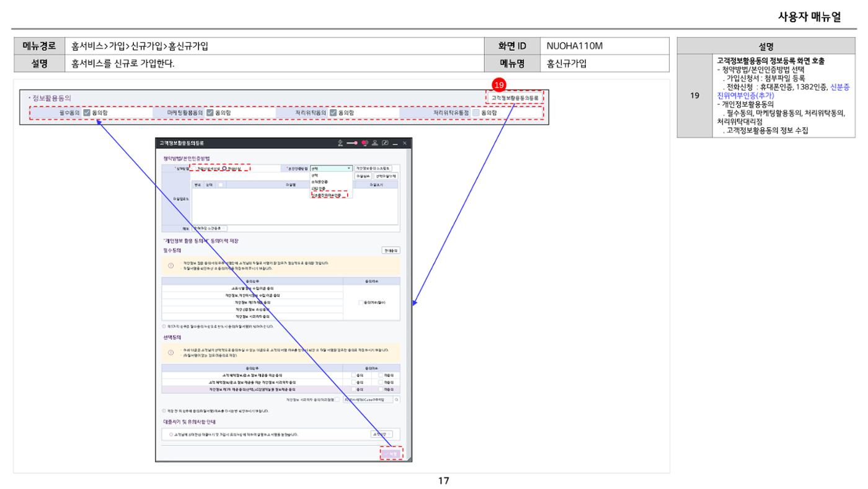The image size is (868, 489).
Task: Click the 파일크기 column header
Action: pyautogui.click(x=376, y=185)
